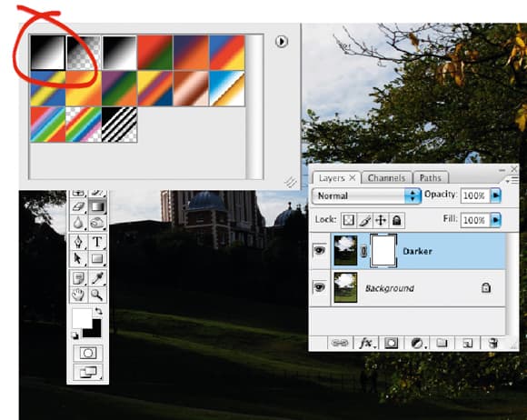Image resolution: width=527 pixels, height=420 pixels.
Task: Select the Pen tool
Action: tap(78, 242)
